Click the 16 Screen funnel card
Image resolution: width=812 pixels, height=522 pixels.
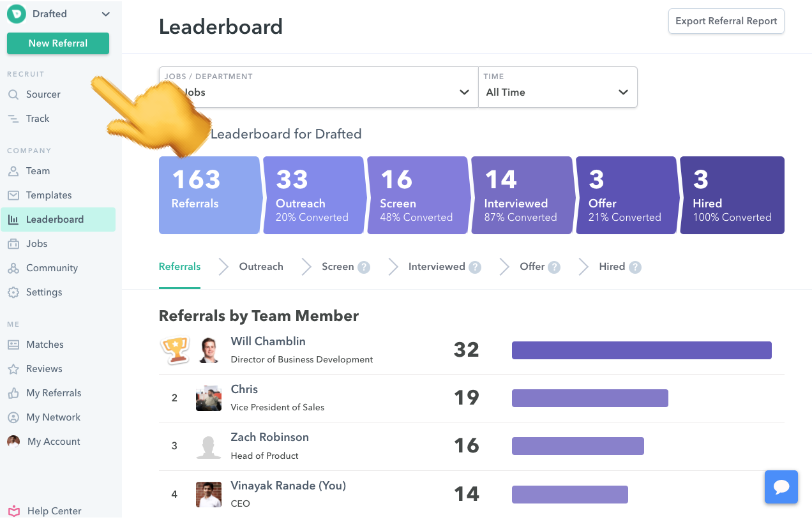[417, 195]
